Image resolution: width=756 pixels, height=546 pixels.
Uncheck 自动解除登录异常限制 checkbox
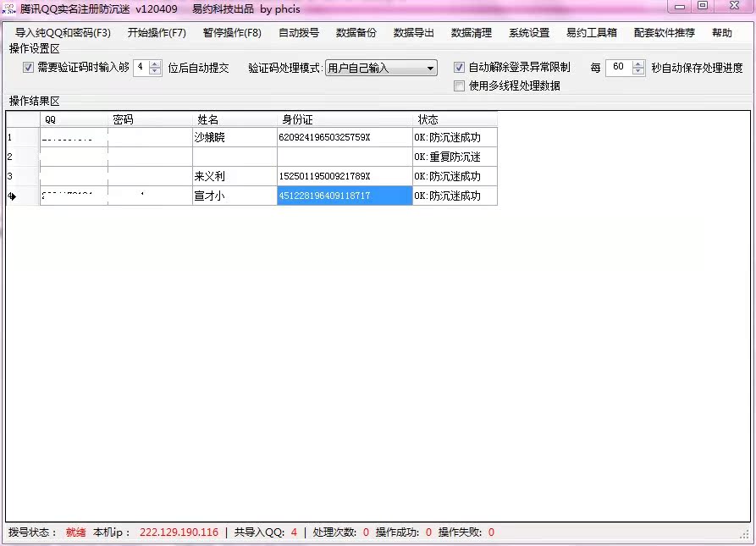[x=459, y=68]
